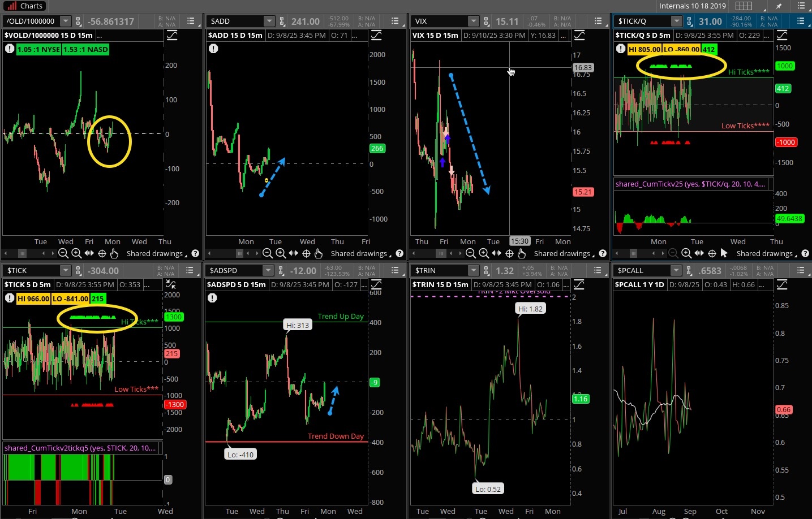Click the Internals 10 18 2019 workspace label
The height and width of the screenshot is (519, 812).
click(x=692, y=6)
